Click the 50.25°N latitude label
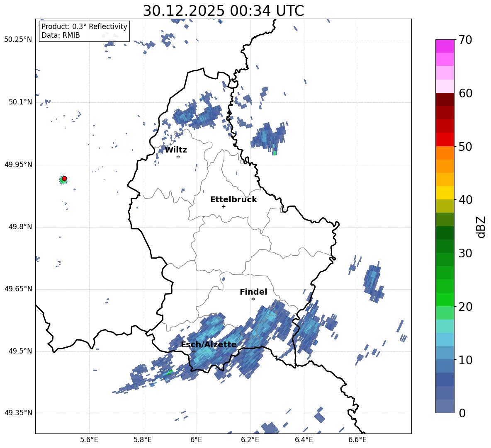Viewport: 491px width, 448px height. click(x=18, y=40)
